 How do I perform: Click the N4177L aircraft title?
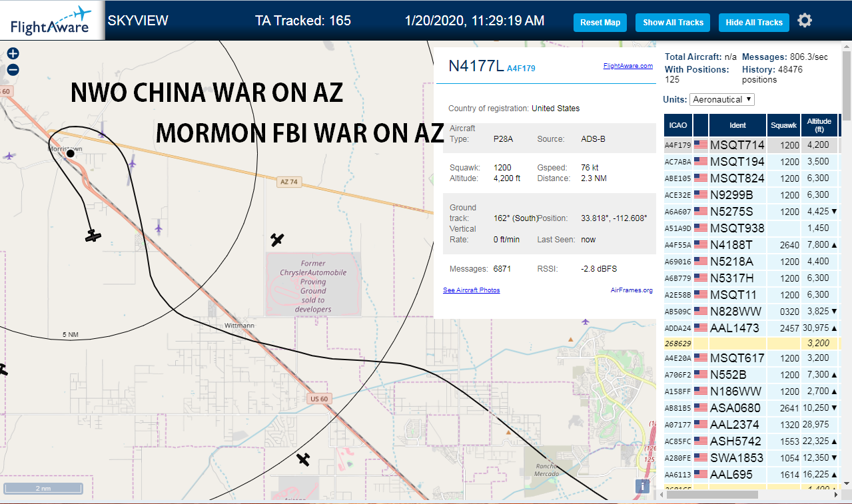(476, 65)
